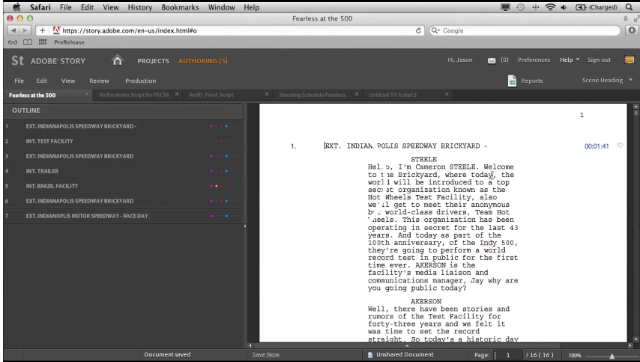
Task: Click the orange feedback icon beside Sign out
Action: (x=629, y=60)
